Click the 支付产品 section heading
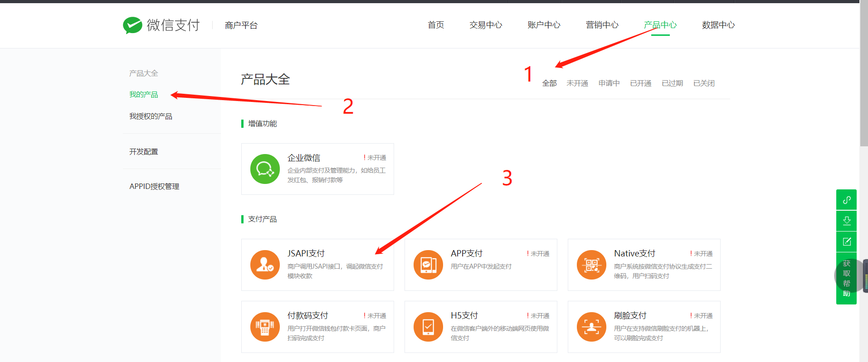The height and width of the screenshot is (362, 868). click(262, 219)
